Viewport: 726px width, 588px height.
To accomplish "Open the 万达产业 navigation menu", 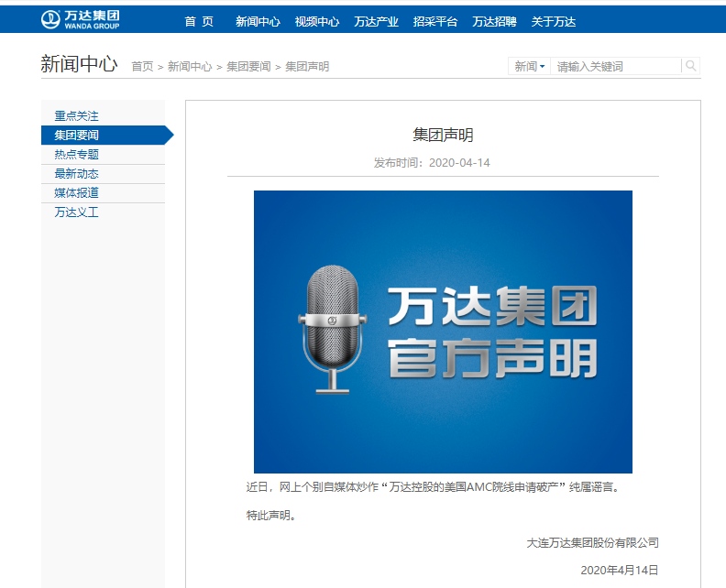I will [x=376, y=22].
